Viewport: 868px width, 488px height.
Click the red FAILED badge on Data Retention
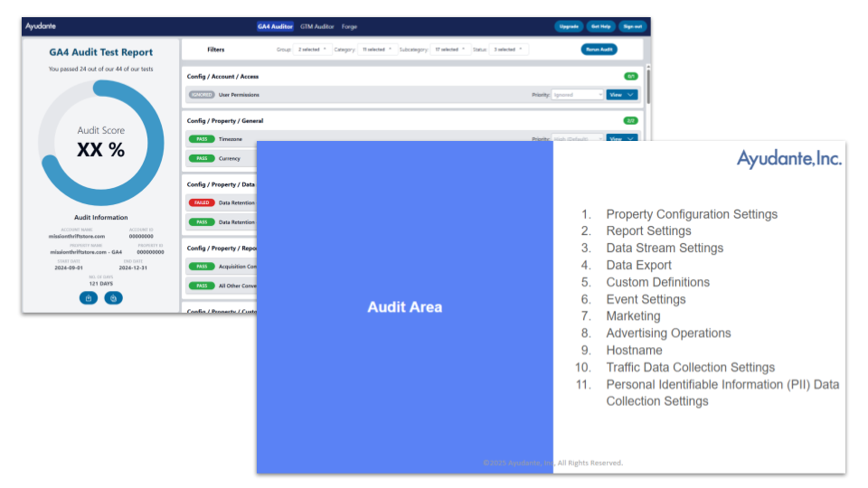pos(202,202)
